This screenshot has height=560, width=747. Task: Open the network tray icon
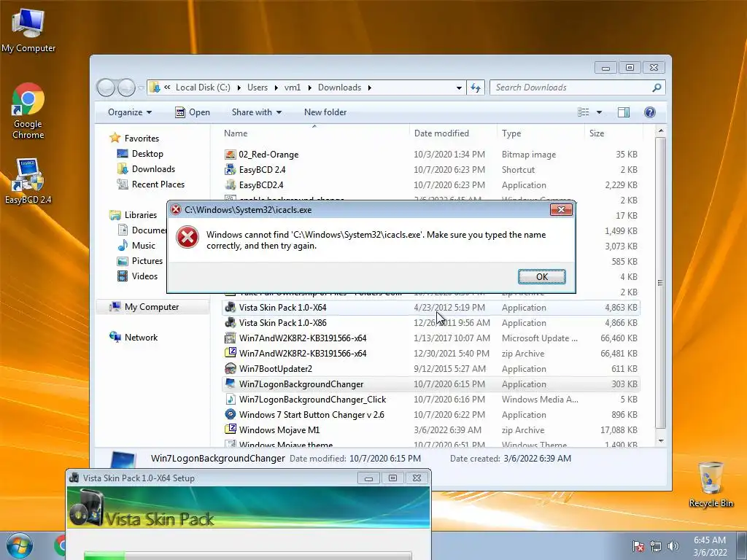coord(656,546)
